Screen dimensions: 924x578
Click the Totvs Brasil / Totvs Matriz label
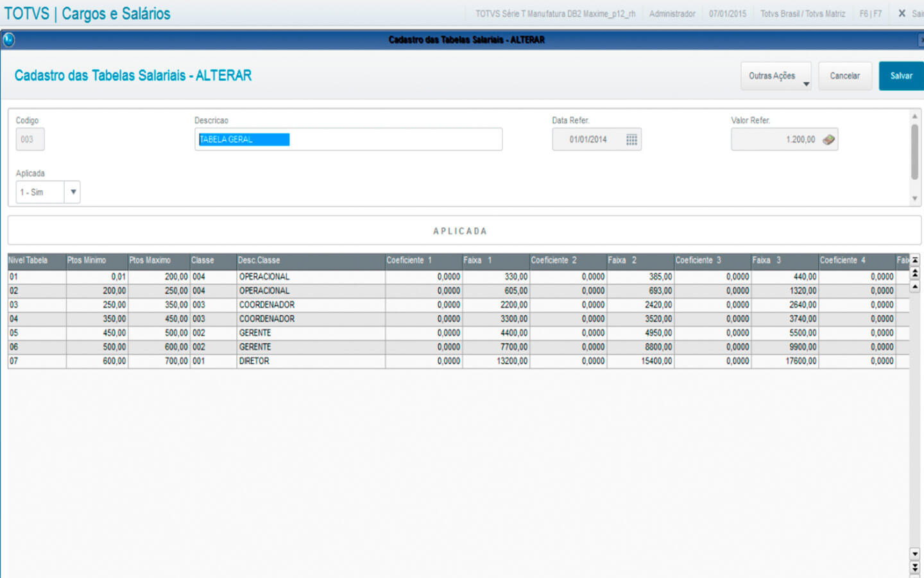(x=802, y=13)
